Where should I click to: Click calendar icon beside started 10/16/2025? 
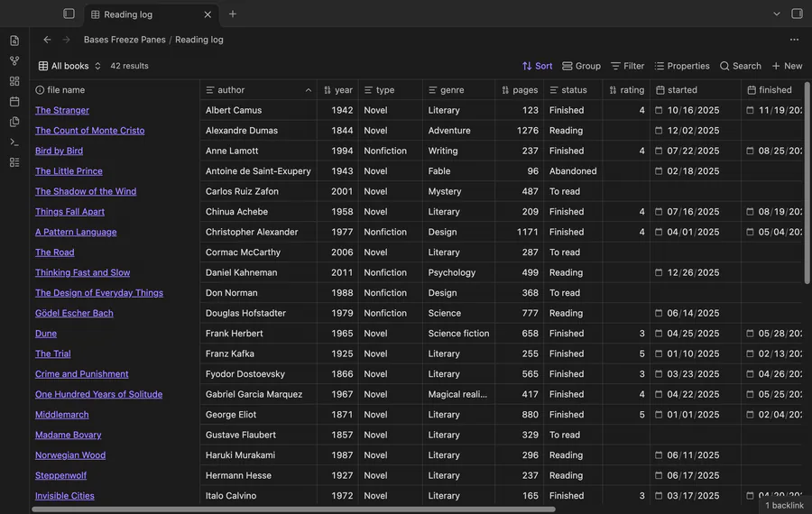pos(659,110)
